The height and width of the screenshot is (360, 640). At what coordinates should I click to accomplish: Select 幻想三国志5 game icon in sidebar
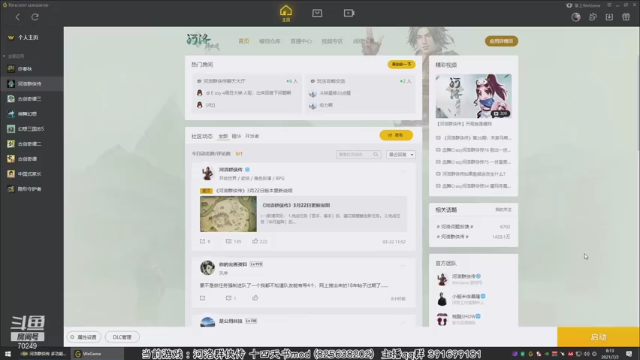coord(11,129)
